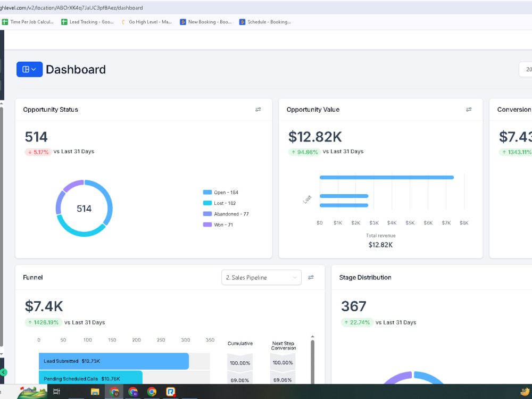This screenshot has width=532, height=399.
Task: Click the Pending Scheduled Calls funnel bar
Action: point(90,378)
